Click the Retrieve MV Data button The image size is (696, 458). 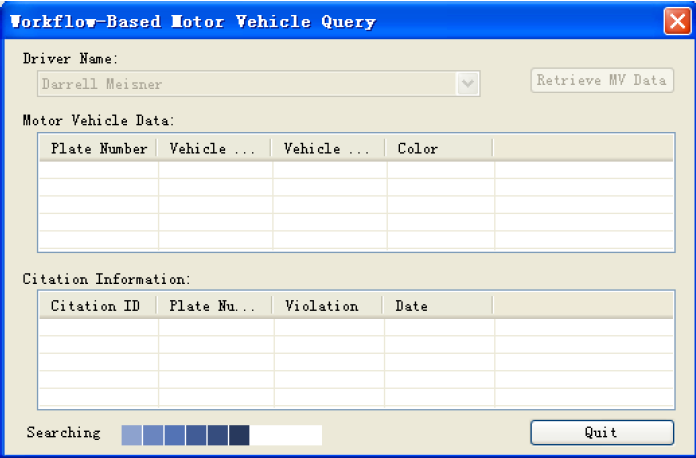click(x=602, y=80)
